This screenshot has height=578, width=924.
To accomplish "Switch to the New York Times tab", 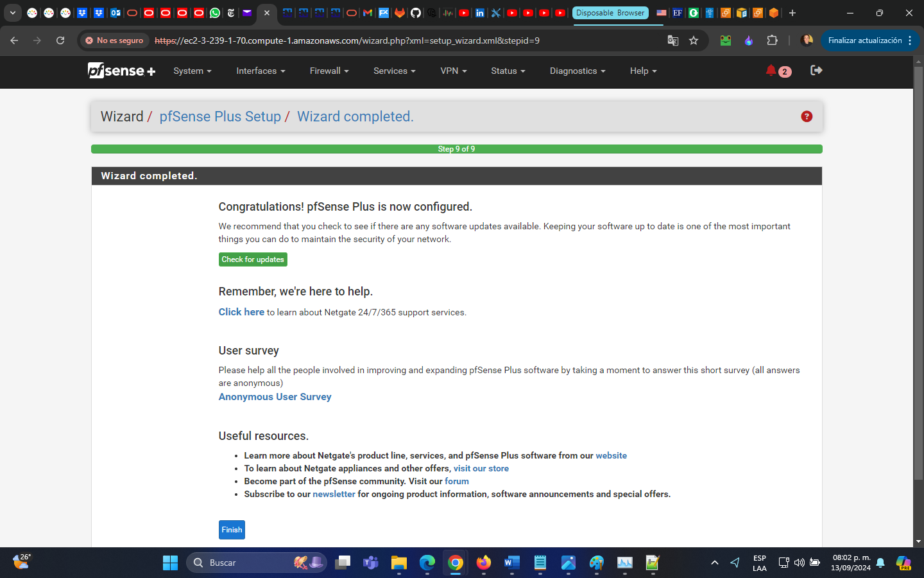I will [231, 13].
